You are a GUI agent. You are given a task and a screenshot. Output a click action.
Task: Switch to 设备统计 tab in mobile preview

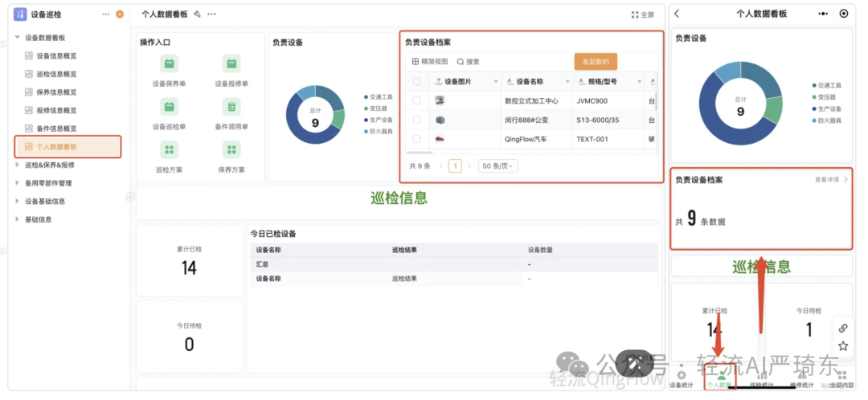click(x=682, y=379)
